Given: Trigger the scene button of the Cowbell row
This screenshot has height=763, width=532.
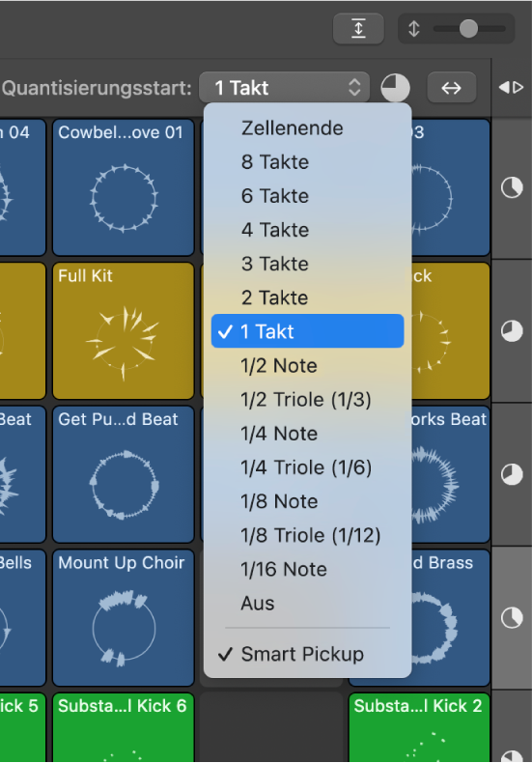Looking at the screenshot, I should coord(512,187).
